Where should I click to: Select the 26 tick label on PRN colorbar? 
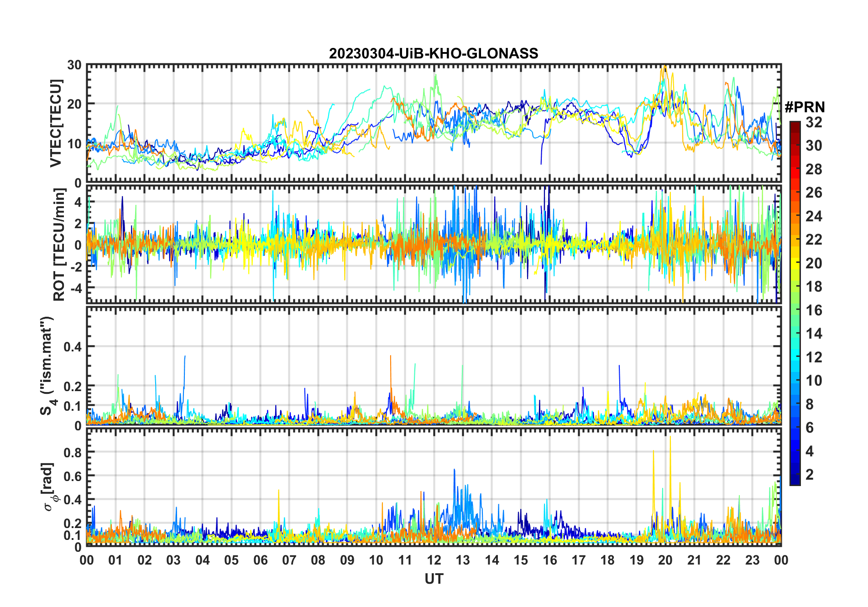[814, 193]
